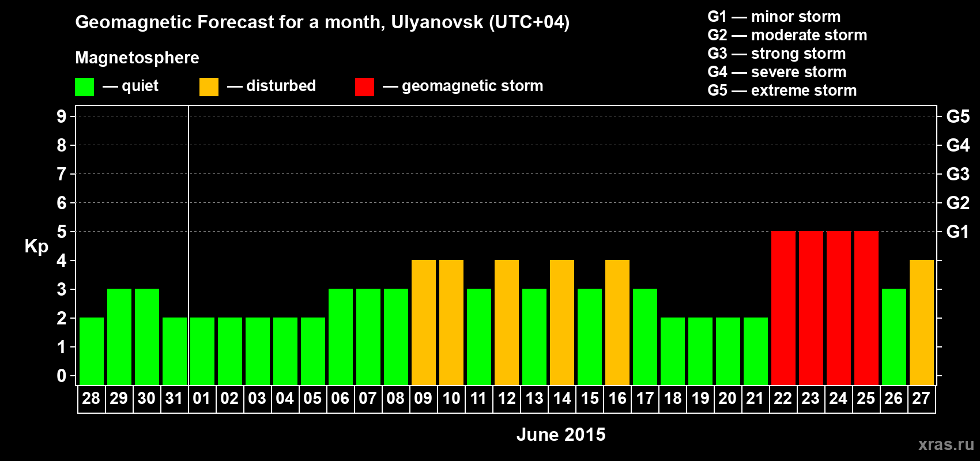
Task: Click the orange bar for day 14
Action: (x=562, y=322)
